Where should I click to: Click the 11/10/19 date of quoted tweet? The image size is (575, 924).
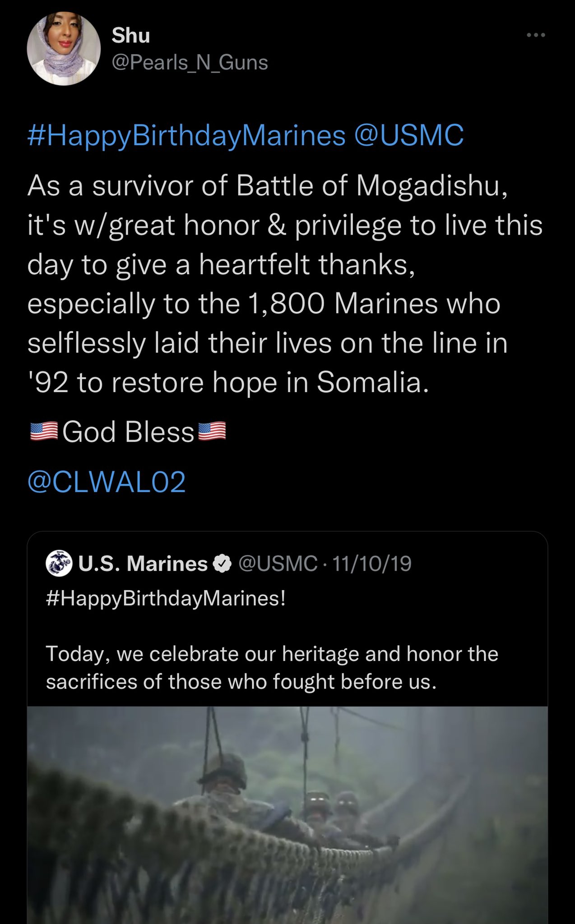372,564
